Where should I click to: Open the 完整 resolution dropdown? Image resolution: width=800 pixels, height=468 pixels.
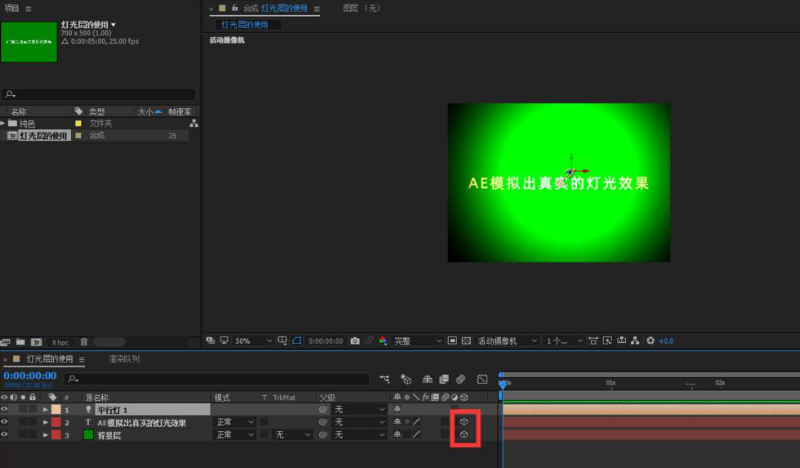(418, 341)
